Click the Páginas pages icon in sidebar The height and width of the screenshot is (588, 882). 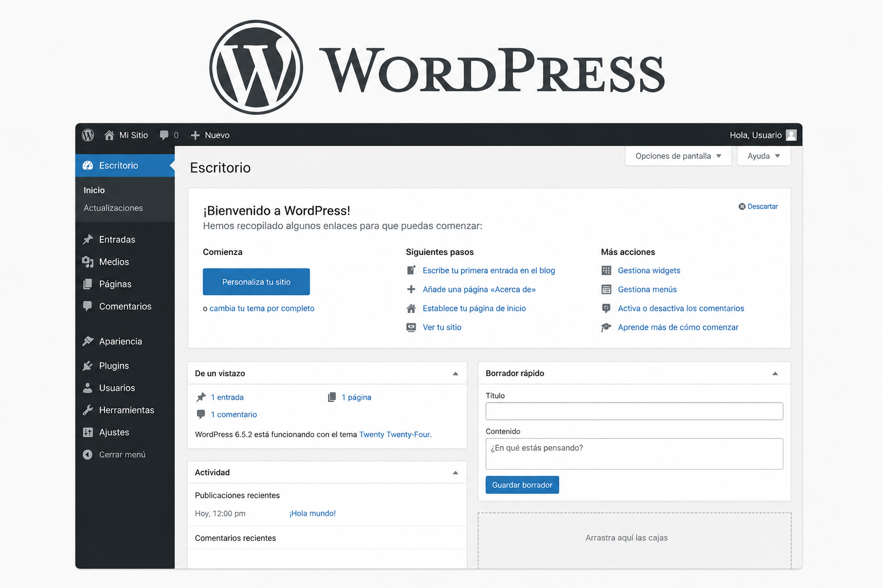pos(88,284)
